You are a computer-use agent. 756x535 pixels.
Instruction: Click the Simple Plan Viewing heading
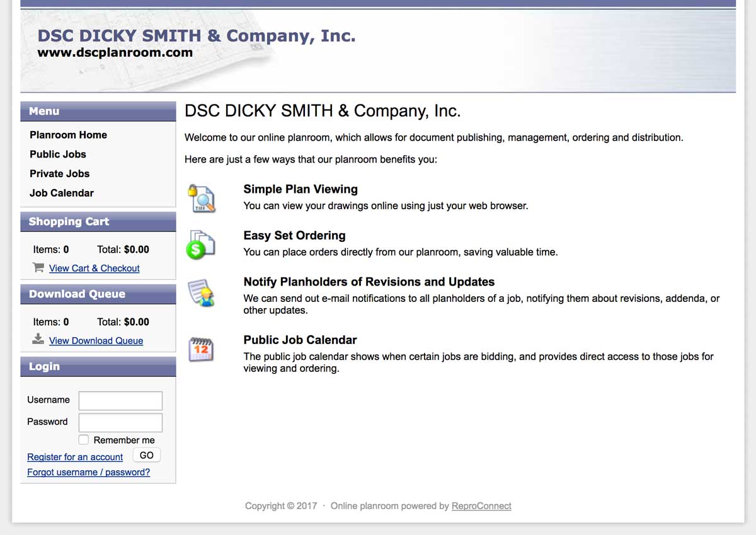301,189
